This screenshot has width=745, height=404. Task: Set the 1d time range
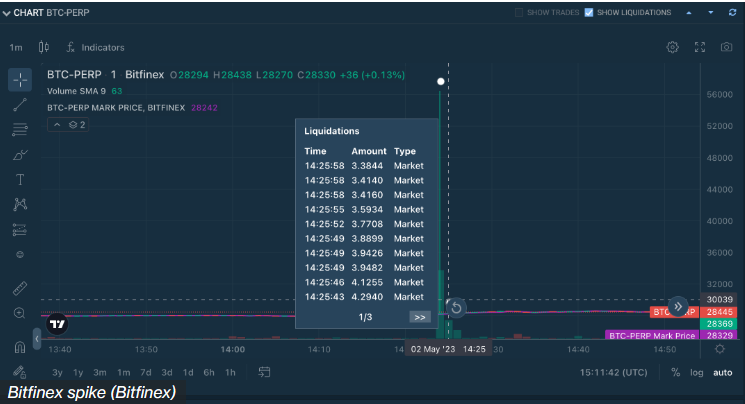coord(188,373)
